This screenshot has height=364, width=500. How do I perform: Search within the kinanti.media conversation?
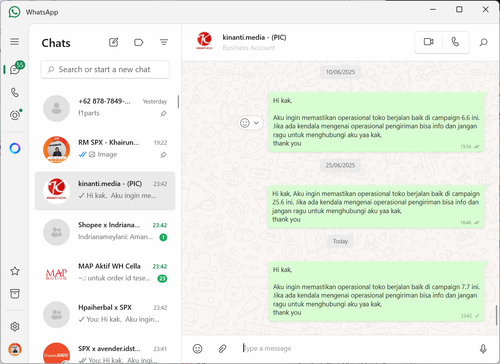[483, 42]
